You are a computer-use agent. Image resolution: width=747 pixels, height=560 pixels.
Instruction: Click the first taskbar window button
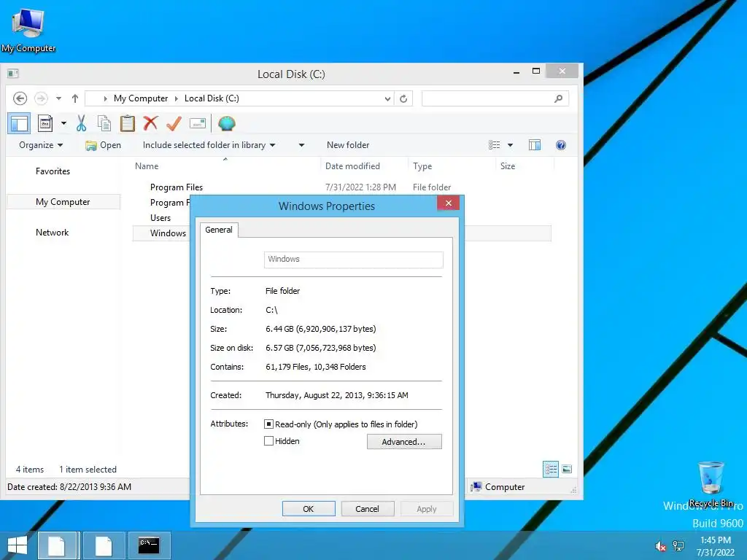point(57,545)
